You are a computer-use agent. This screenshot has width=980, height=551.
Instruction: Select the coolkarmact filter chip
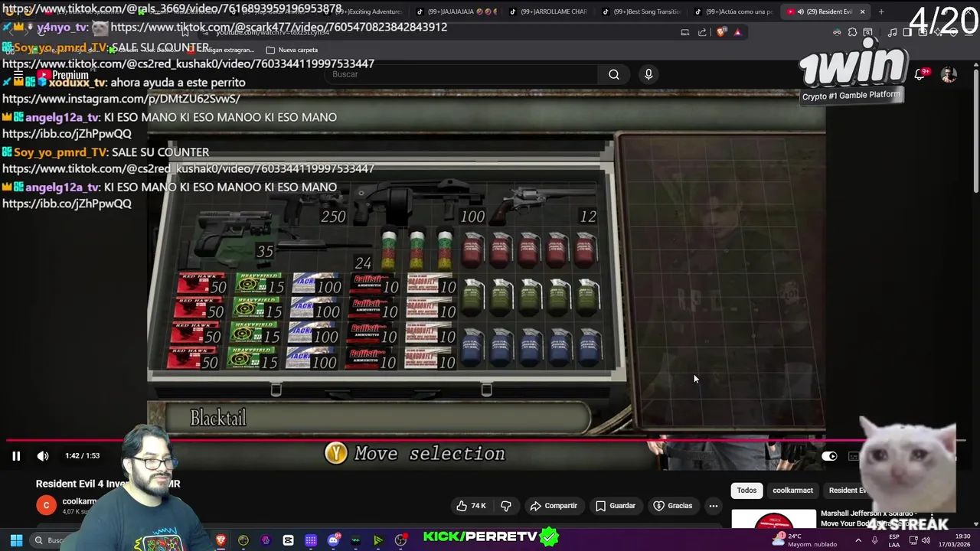(x=792, y=491)
